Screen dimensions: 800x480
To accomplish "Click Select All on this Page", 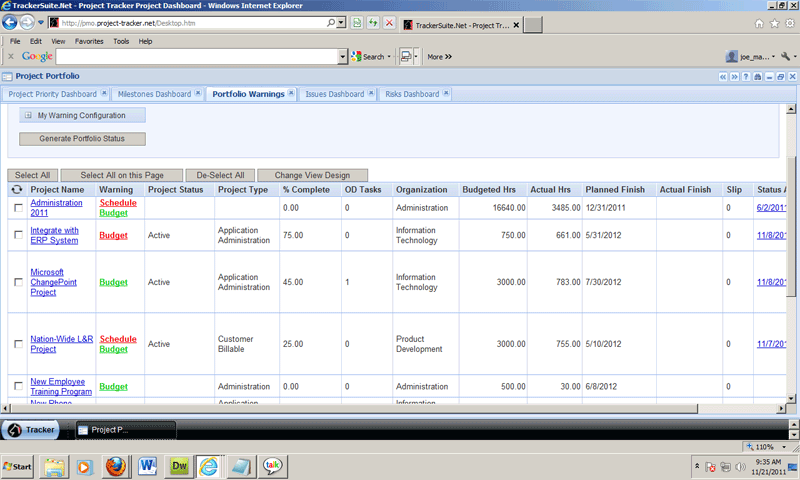I will tap(122, 175).
